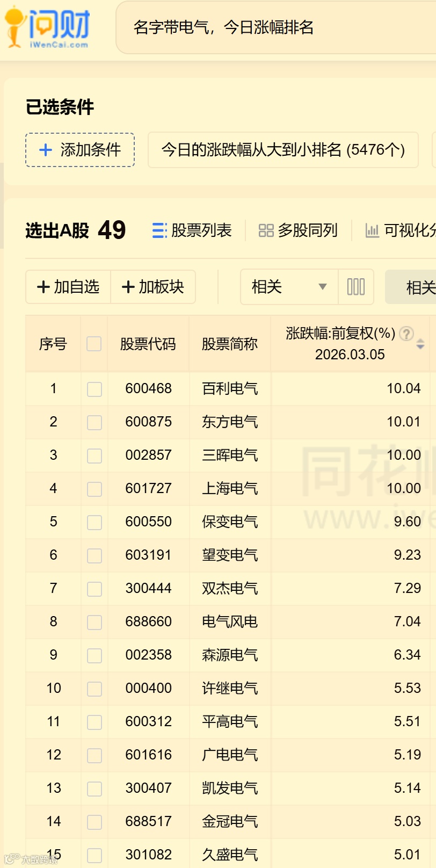
Task: Check the box for 许继电气 row
Action: pos(95,689)
